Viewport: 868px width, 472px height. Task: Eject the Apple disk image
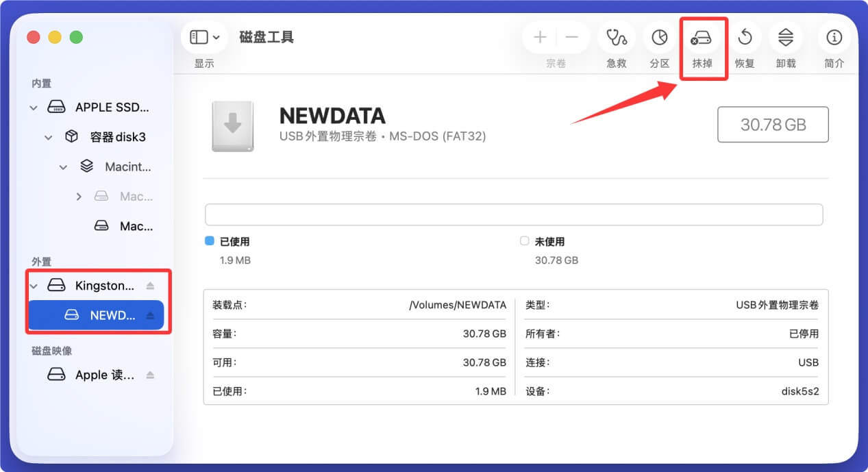pos(151,375)
